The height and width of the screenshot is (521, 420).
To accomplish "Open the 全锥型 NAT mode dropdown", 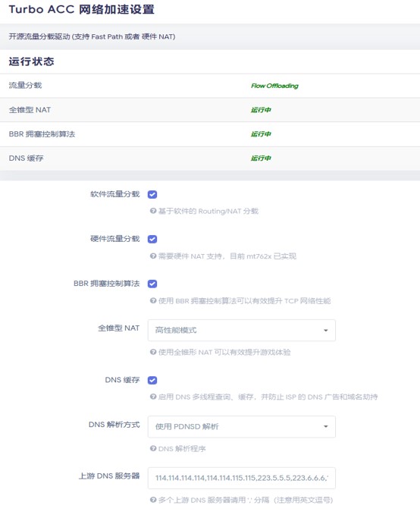I will click(242, 331).
